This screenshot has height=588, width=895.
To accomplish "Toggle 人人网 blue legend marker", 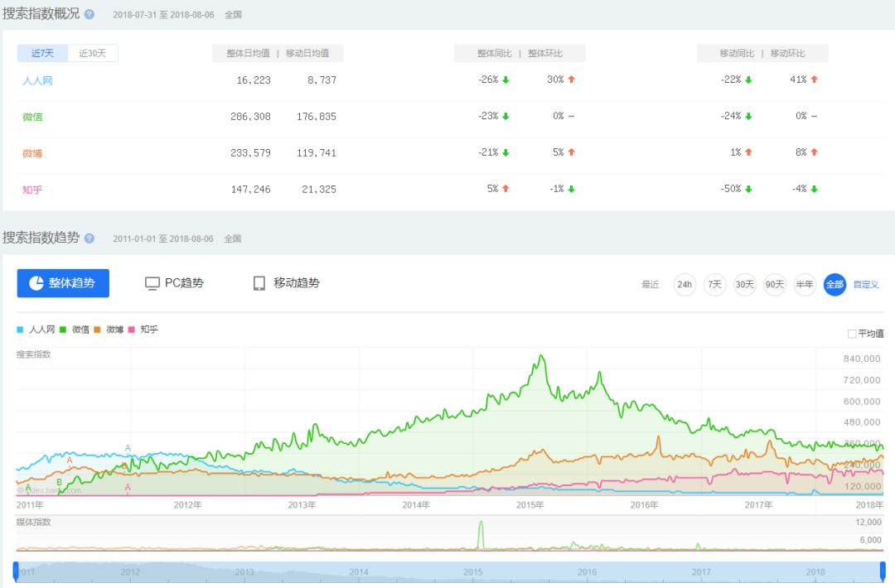I will point(21,330).
